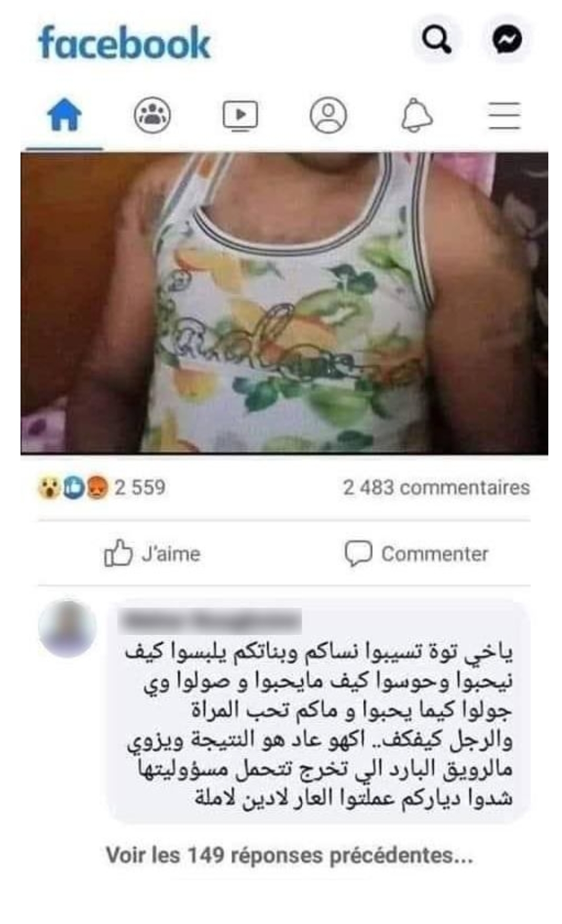Open the Groups tab icon

point(152,115)
